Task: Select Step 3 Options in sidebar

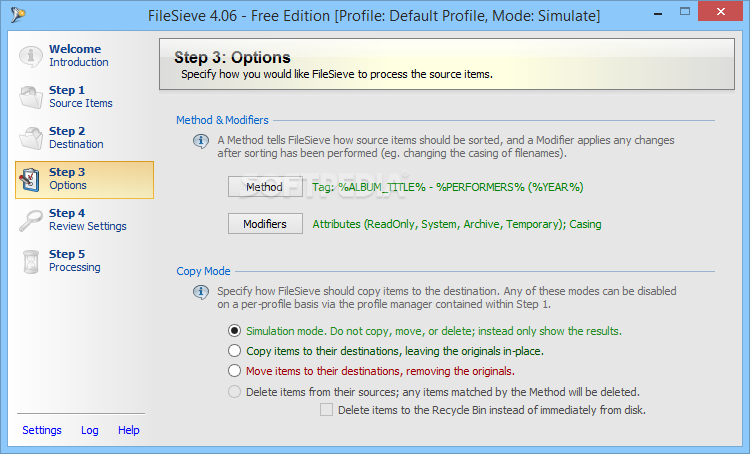Action: (x=85, y=180)
